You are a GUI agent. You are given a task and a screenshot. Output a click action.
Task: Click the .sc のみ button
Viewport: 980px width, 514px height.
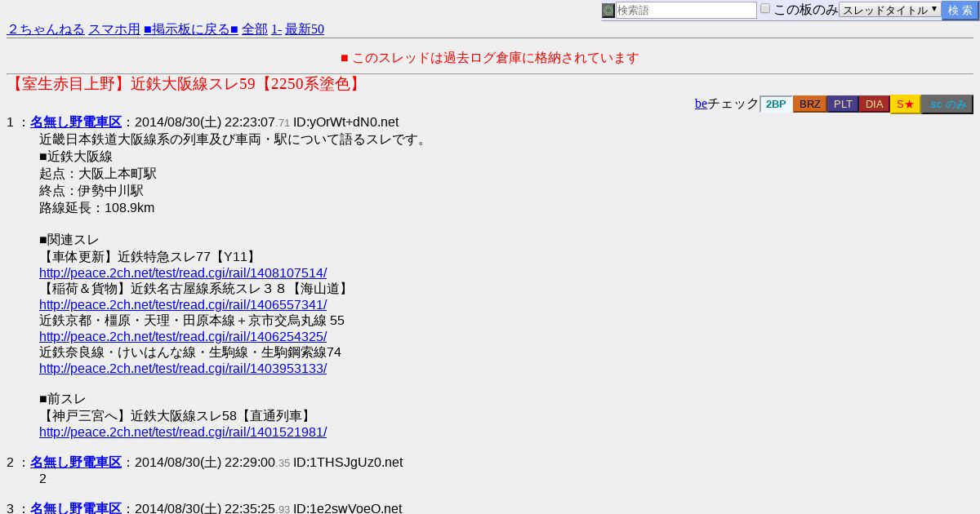click(947, 104)
